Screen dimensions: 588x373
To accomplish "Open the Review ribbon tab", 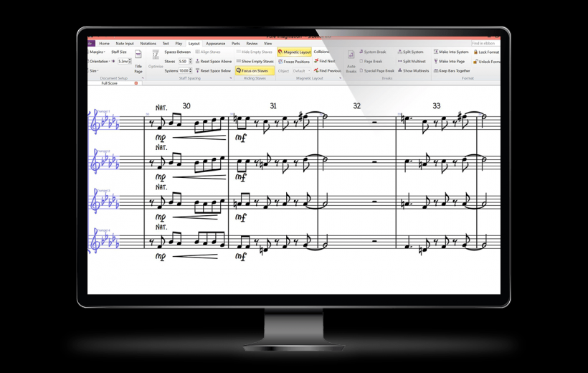I will pyautogui.click(x=252, y=44).
